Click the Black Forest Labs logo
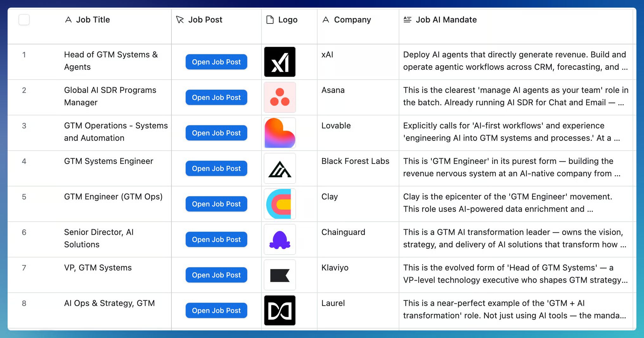 (x=280, y=168)
